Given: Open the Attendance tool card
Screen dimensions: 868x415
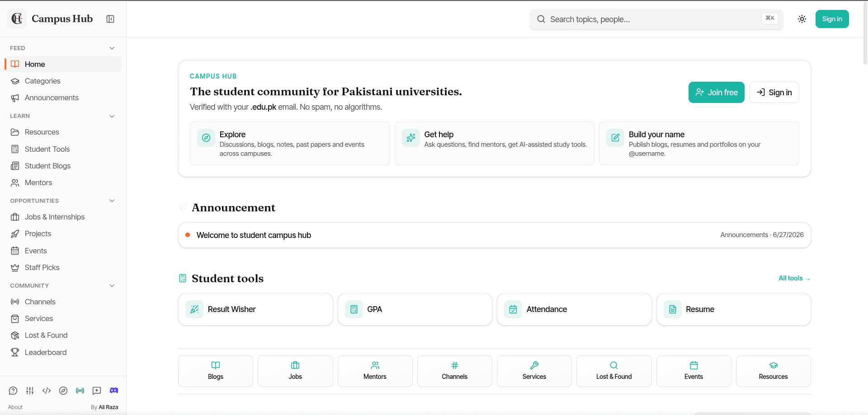Looking at the screenshot, I should tap(574, 309).
